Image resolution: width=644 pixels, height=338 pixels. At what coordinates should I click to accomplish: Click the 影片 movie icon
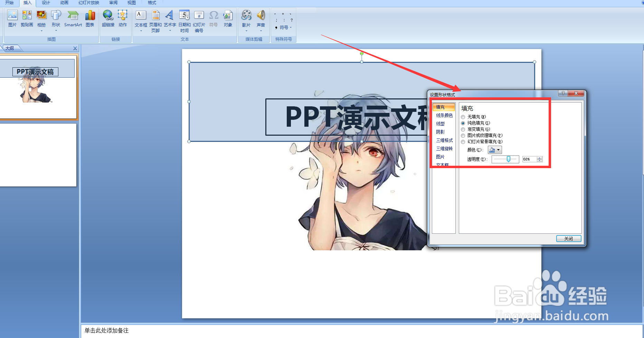246,15
